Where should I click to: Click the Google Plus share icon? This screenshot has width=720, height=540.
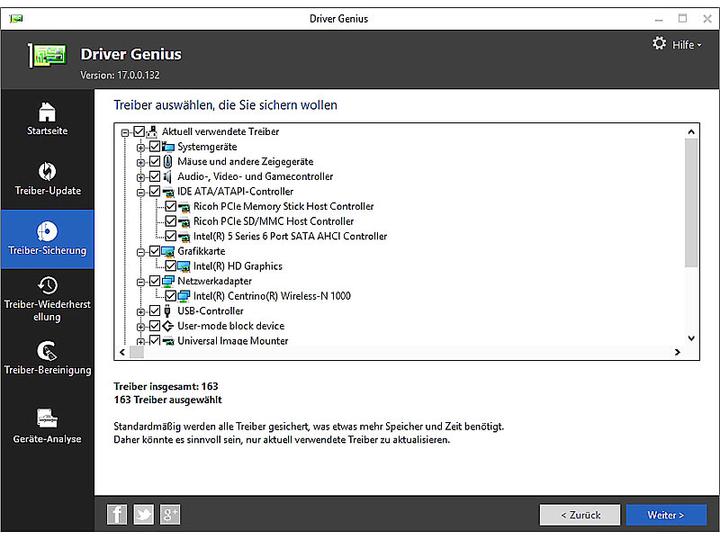point(170,514)
